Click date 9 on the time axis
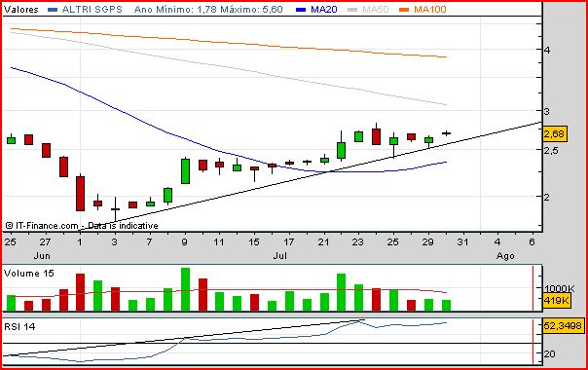 (184, 242)
